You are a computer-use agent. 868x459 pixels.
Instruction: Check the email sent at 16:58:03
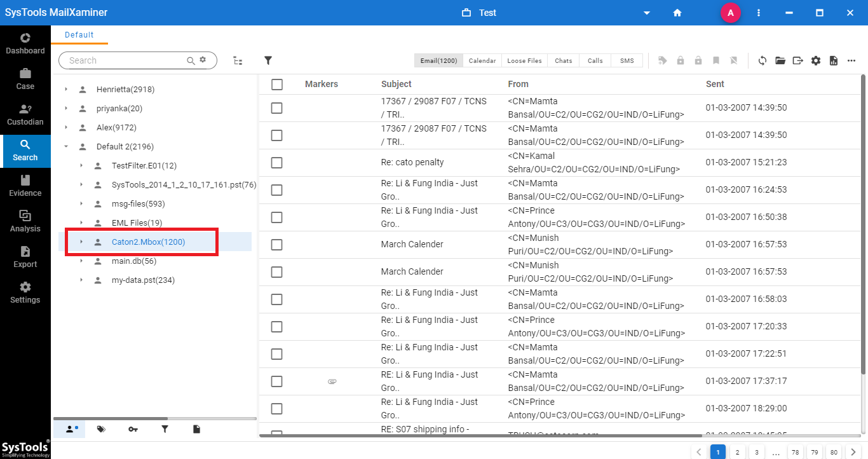(276, 299)
